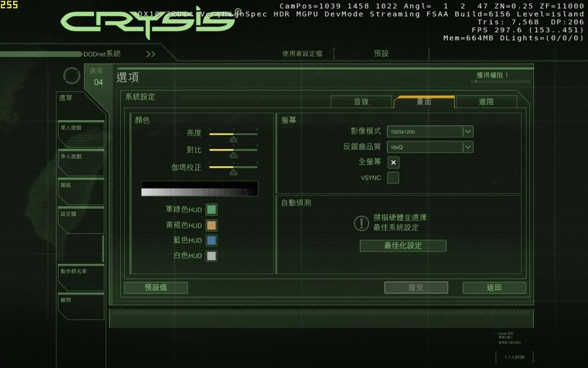Choose the 黃褐色HUD amber color swatch
The width and height of the screenshot is (588, 368).
click(x=211, y=225)
